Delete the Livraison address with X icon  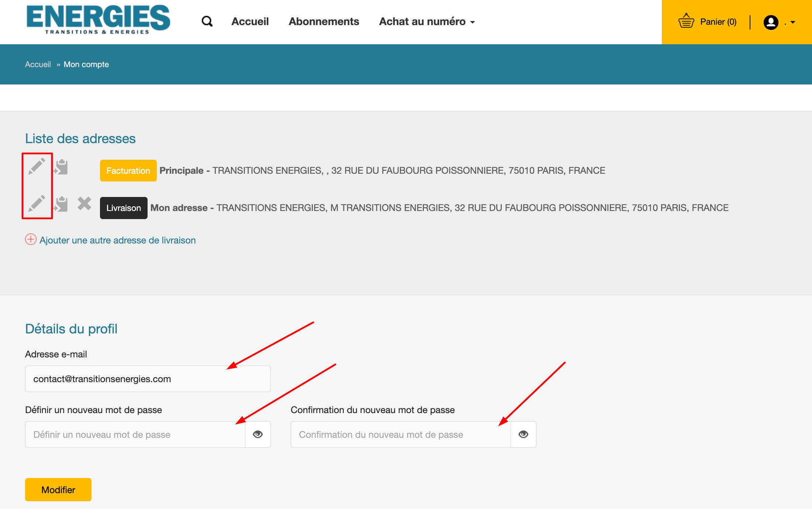pyautogui.click(x=84, y=203)
